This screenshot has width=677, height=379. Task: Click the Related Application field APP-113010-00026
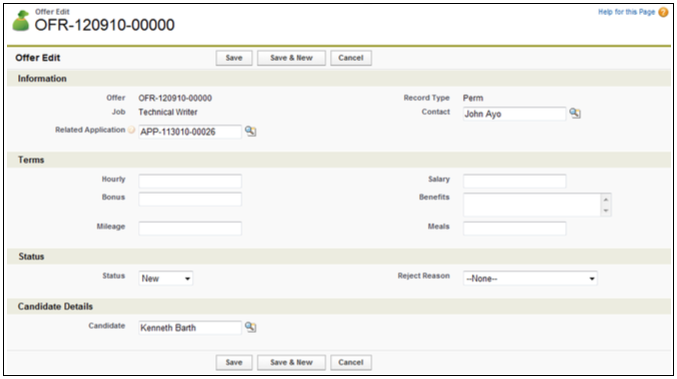(190, 132)
